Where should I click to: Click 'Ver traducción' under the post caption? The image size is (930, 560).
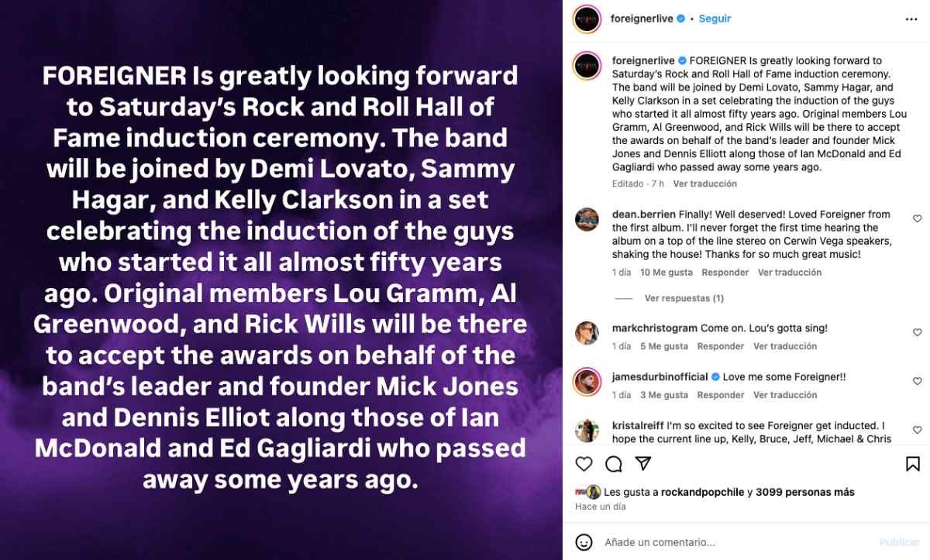tap(704, 184)
